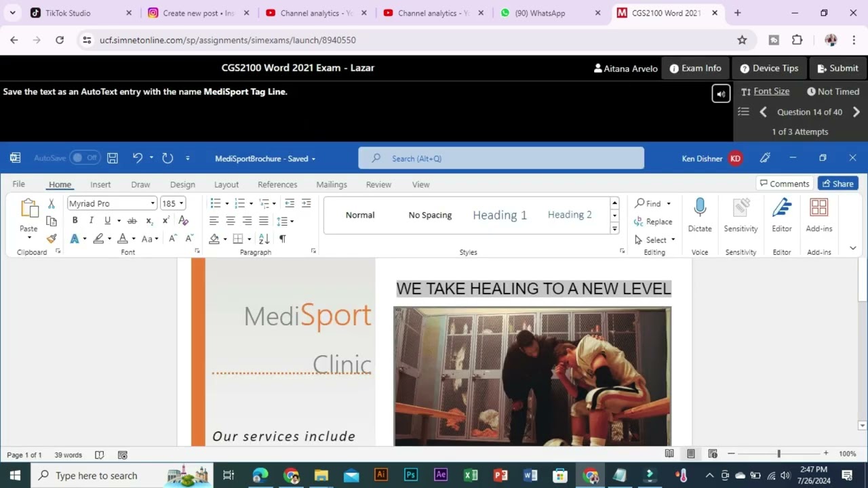Open the font name dropdown Myriad Pro
Viewport: 868px width, 488px height.
[153, 203]
